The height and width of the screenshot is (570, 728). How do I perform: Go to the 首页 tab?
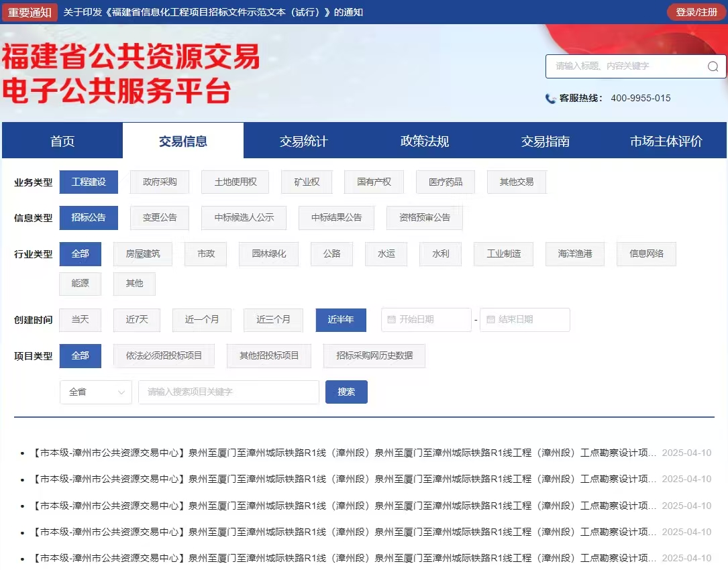pos(62,141)
